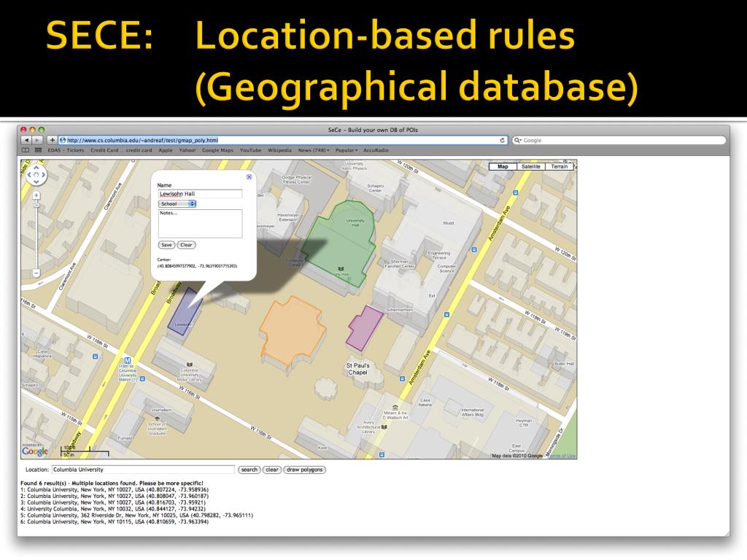Click the Name field containing Lewisohn Hall
This screenshot has height=560, width=747.
click(200, 194)
